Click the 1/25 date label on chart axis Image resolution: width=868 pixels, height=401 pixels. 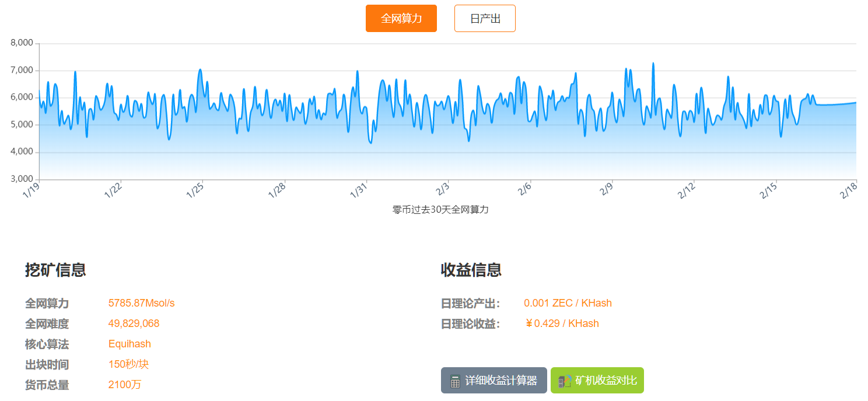194,191
